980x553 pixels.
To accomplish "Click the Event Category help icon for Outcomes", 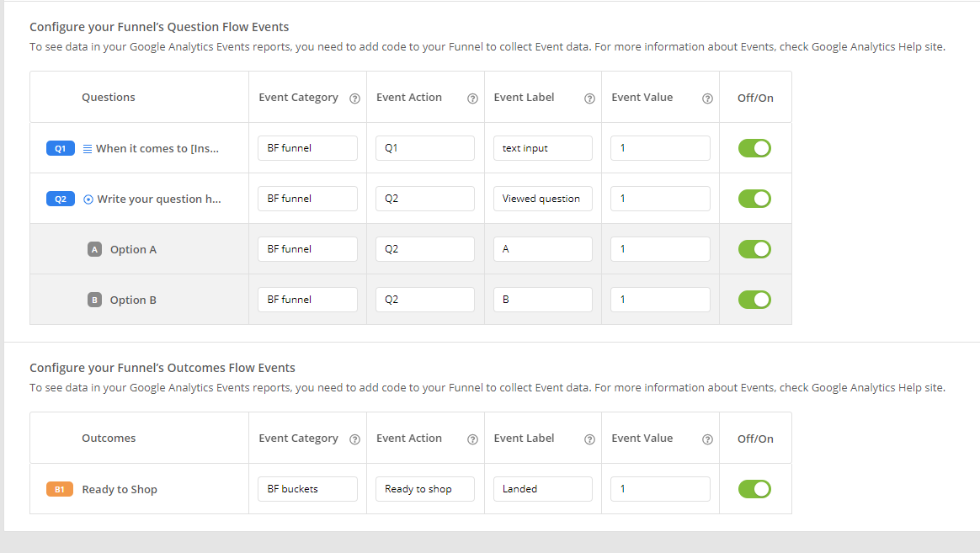I will pyautogui.click(x=354, y=439).
